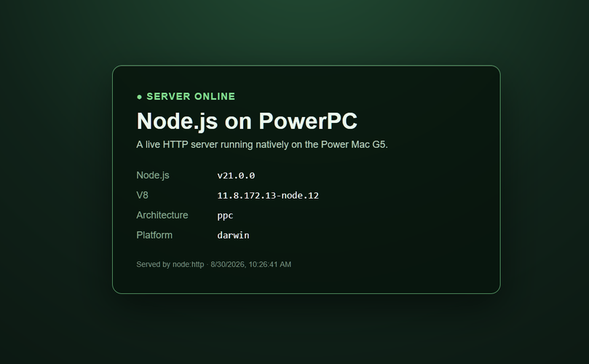Click the word HTTP in subtitle
589x364 pixels.
175,145
